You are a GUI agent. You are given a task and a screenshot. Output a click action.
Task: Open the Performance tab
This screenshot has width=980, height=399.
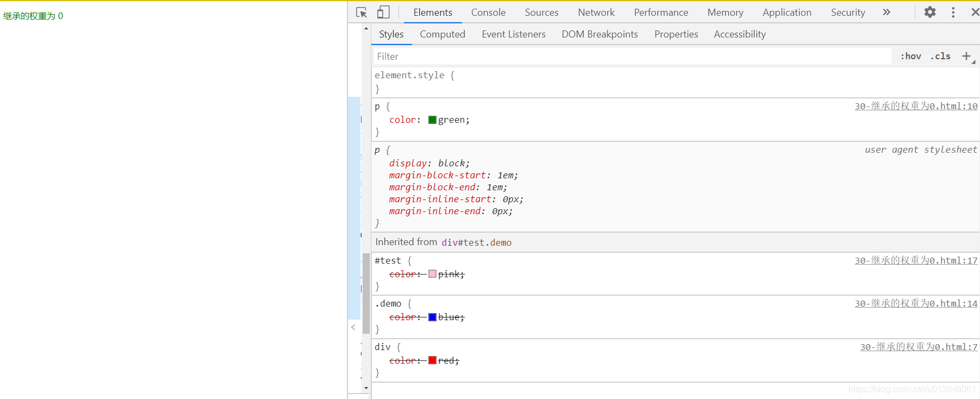pos(661,12)
